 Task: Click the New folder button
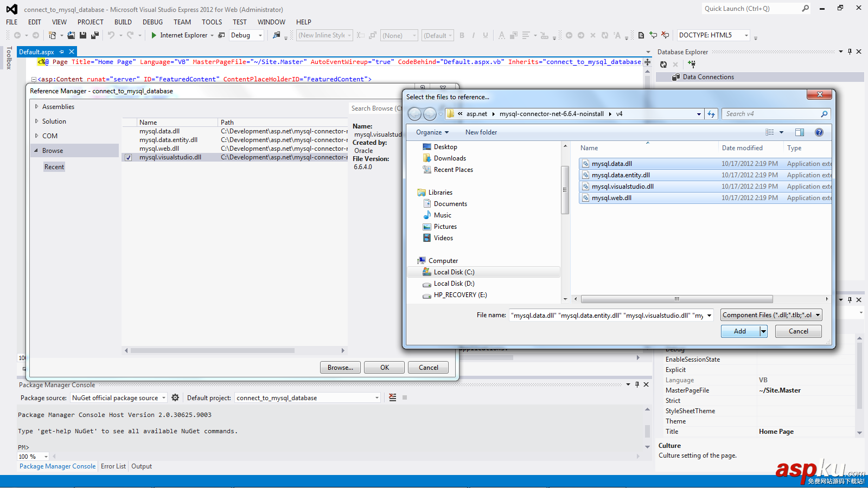(x=481, y=132)
